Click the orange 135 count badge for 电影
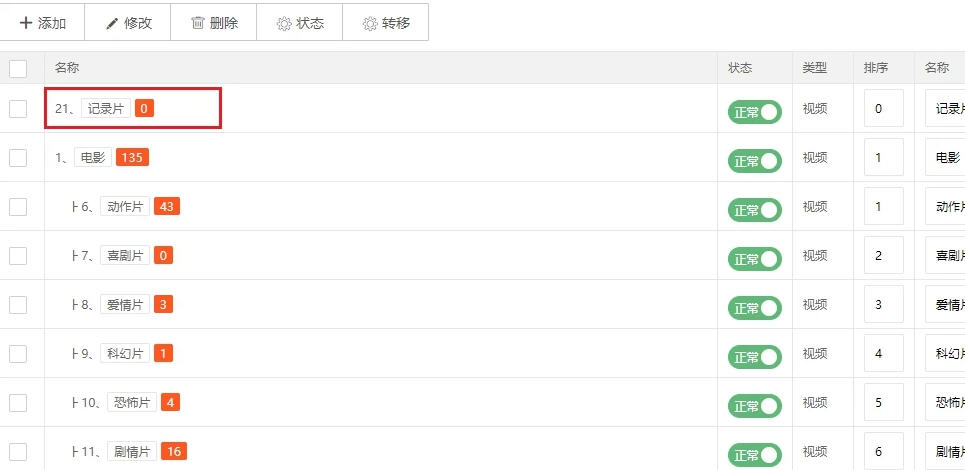Image resolution: width=965 pixels, height=470 pixels. [x=132, y=157]
